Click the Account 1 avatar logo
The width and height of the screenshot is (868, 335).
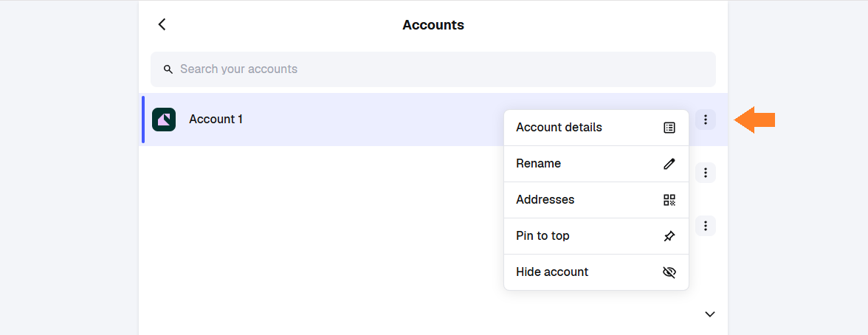tap(164, 120)
